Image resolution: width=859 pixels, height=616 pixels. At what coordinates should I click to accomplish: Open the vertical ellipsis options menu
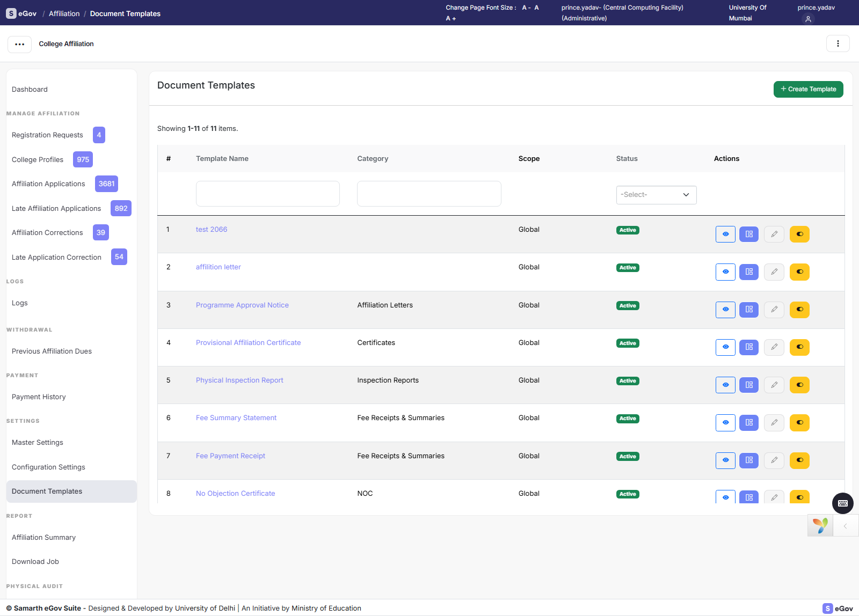[838, 43]
